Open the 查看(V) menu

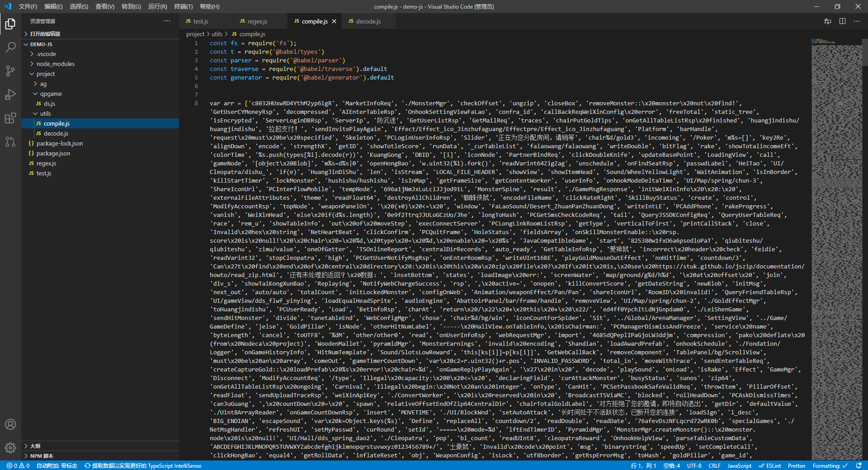[105, 6]
